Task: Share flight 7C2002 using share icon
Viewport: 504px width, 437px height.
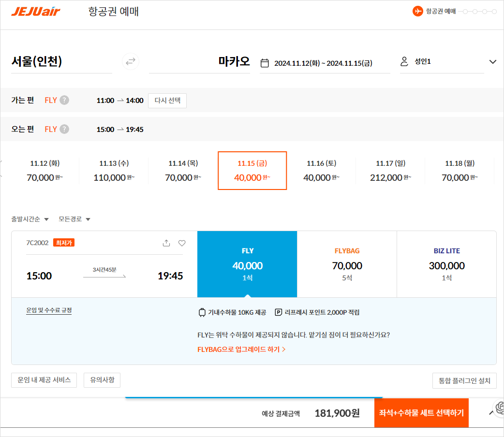Action: coord(166,243)
